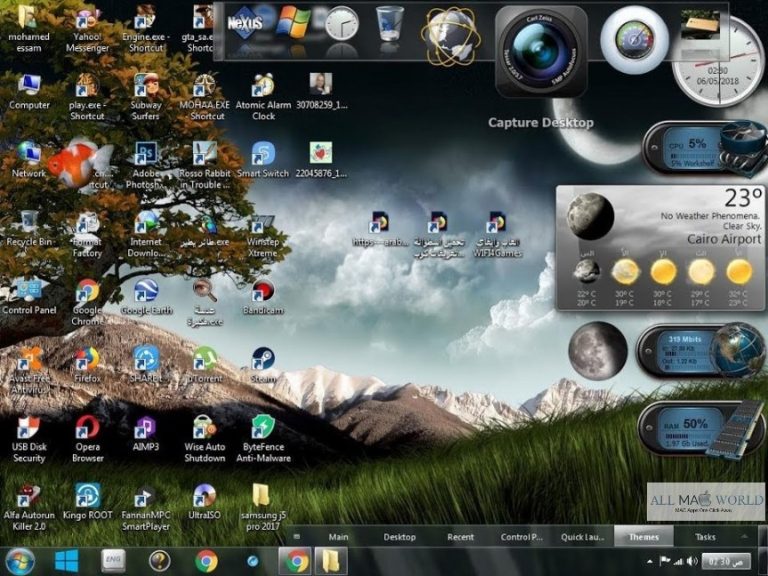Open ByteFence Anti-Malware shortcut
The image size is (768, 576).
click(263, 428)
